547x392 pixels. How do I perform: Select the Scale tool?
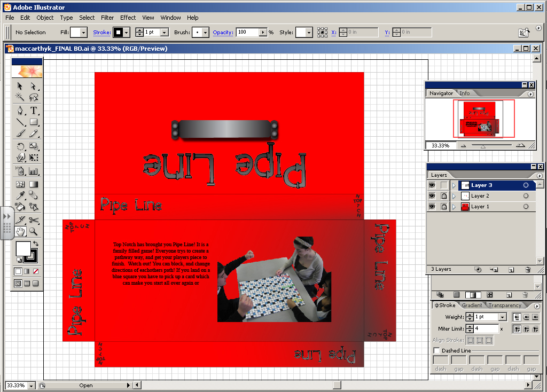34,146
